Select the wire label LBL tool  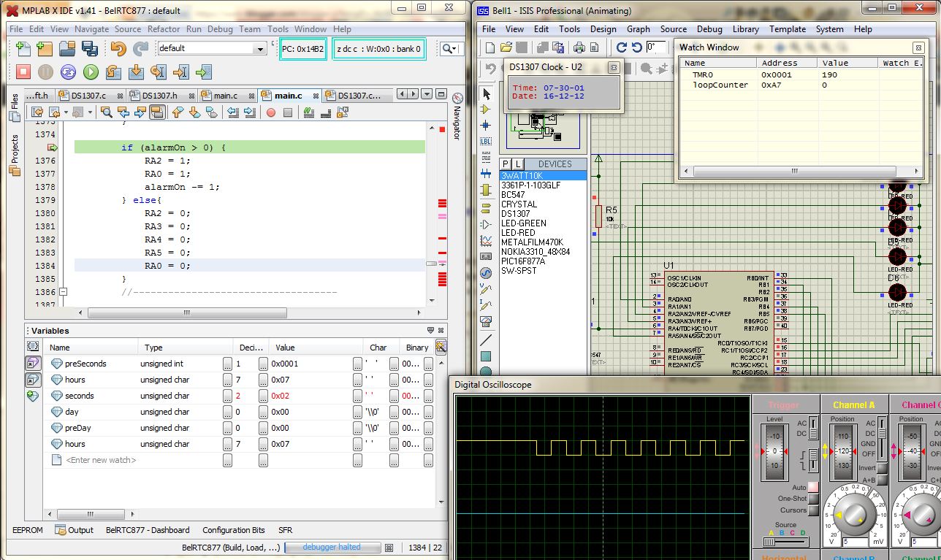tap(487, 141)
